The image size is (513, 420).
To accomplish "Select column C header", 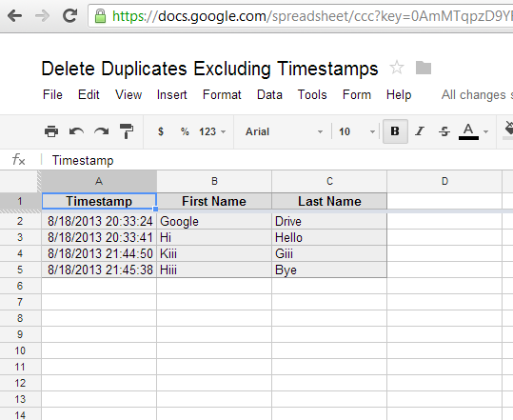I will click(x=329, y=181).
